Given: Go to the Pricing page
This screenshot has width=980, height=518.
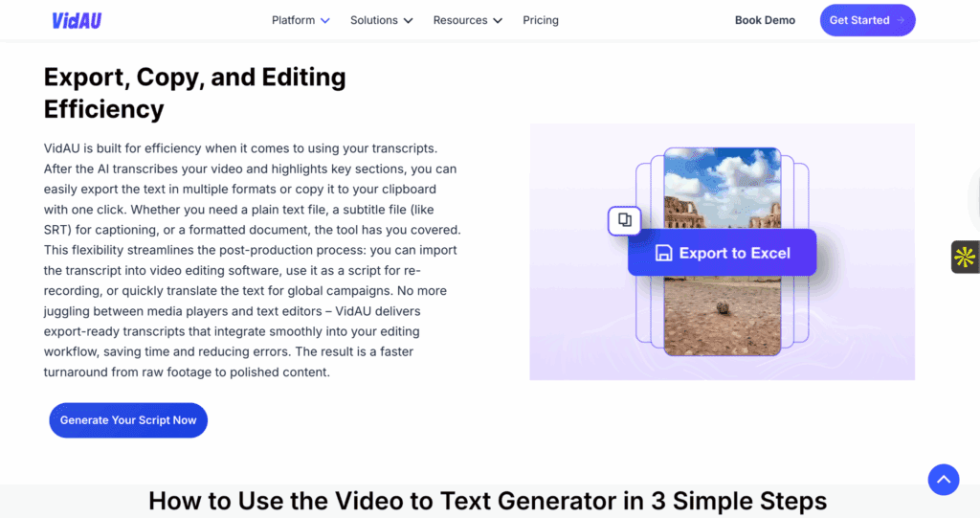Looking at the screenshot, I should click(541, 20).
